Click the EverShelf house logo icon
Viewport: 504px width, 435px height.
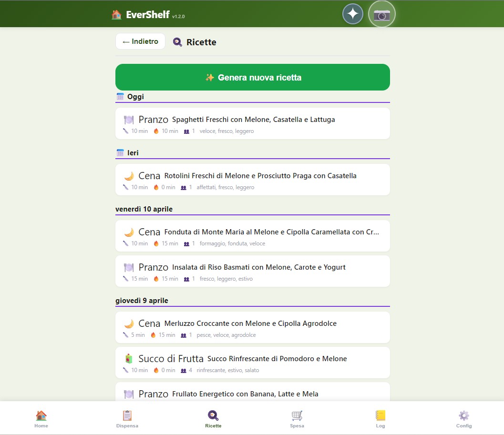click(x=116, y=14)
